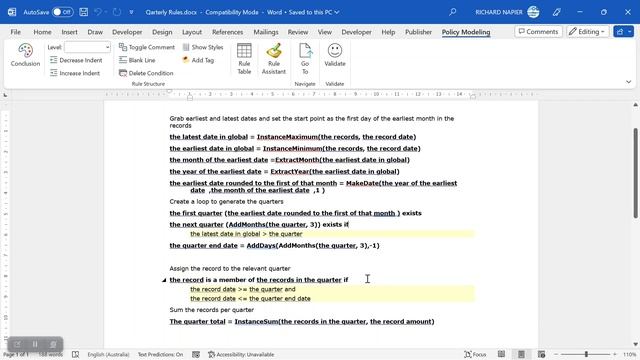Click the Save icon in title bar
Image resolution: width=640 pixels, height=360 pixels.
(x=84, y=12)
